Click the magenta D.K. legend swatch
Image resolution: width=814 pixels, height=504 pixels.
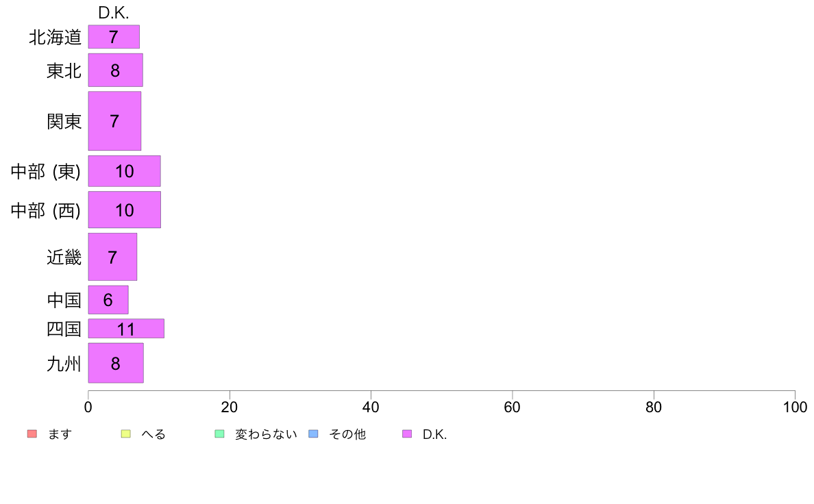click(x=407, y=433)
